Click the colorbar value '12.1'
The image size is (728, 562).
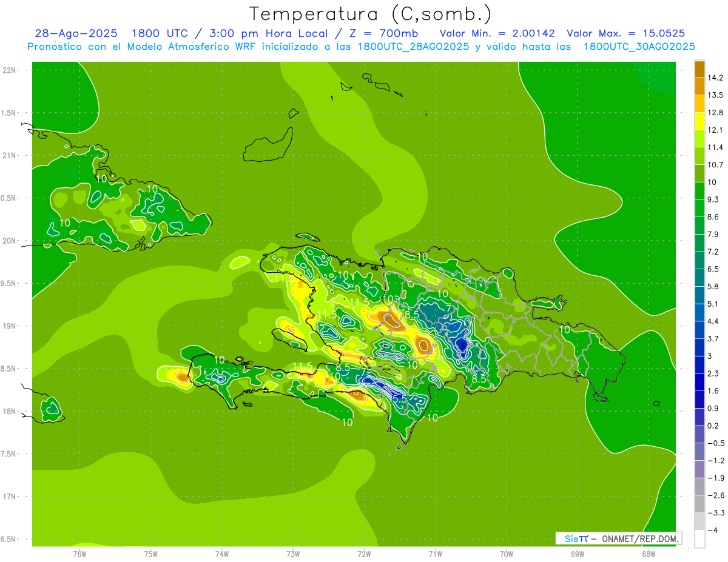pyautogui.click(x=715, y=130)
